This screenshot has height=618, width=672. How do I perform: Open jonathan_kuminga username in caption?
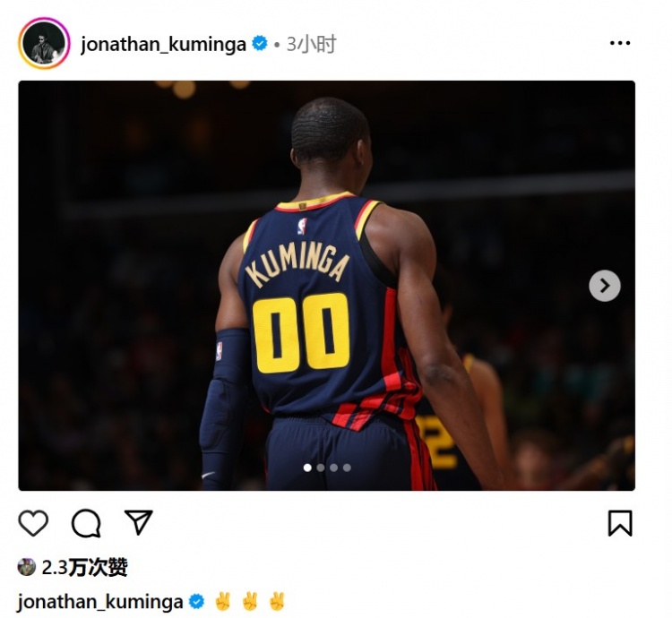click(100, 602)
